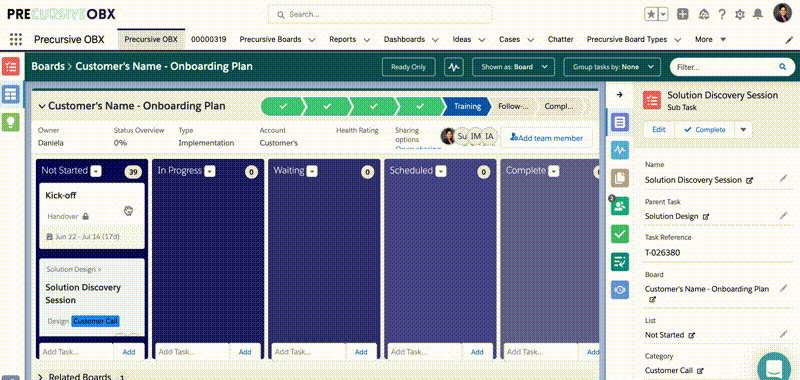The height and width of the screenshot is (380, 800).
Task: Click Add under the Not Started list
Action: [x=129, y=352]
